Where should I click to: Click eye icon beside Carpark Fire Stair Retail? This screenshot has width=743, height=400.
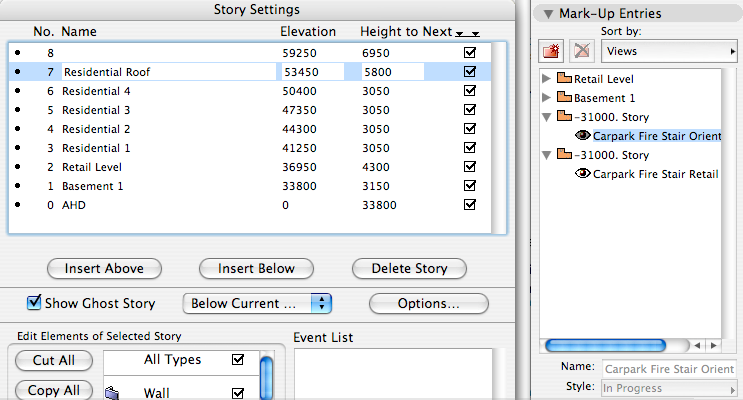tap(582, 174)
